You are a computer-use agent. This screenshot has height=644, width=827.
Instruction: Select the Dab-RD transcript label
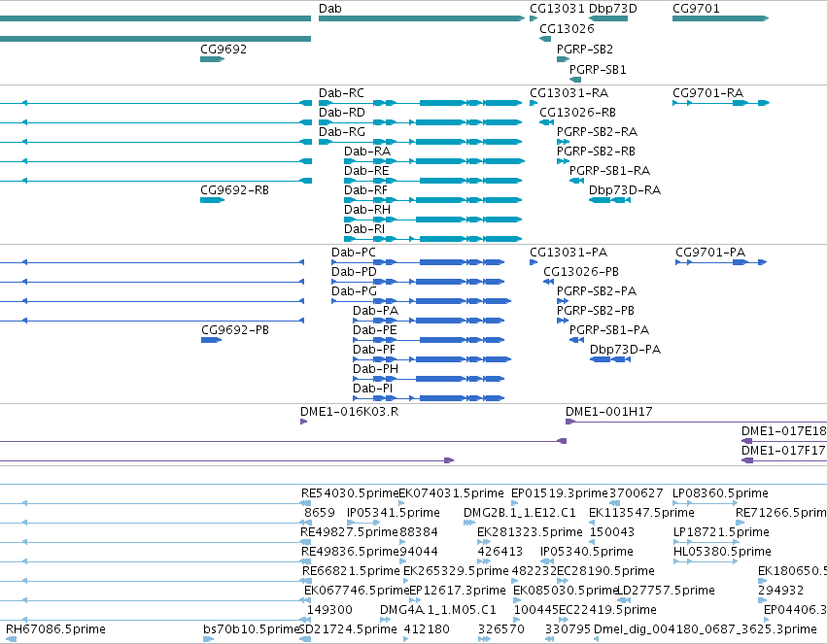point(342,113)
